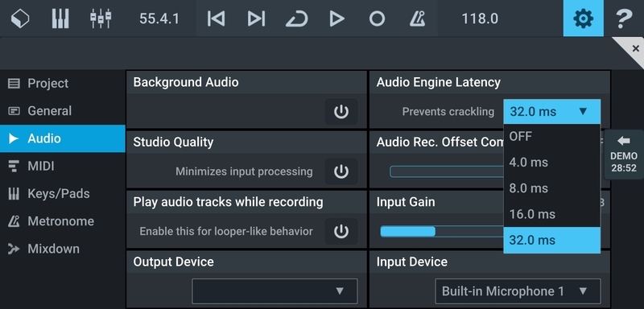
Task: Adjust Audio Rec. Offset slider
Action: 447,171
